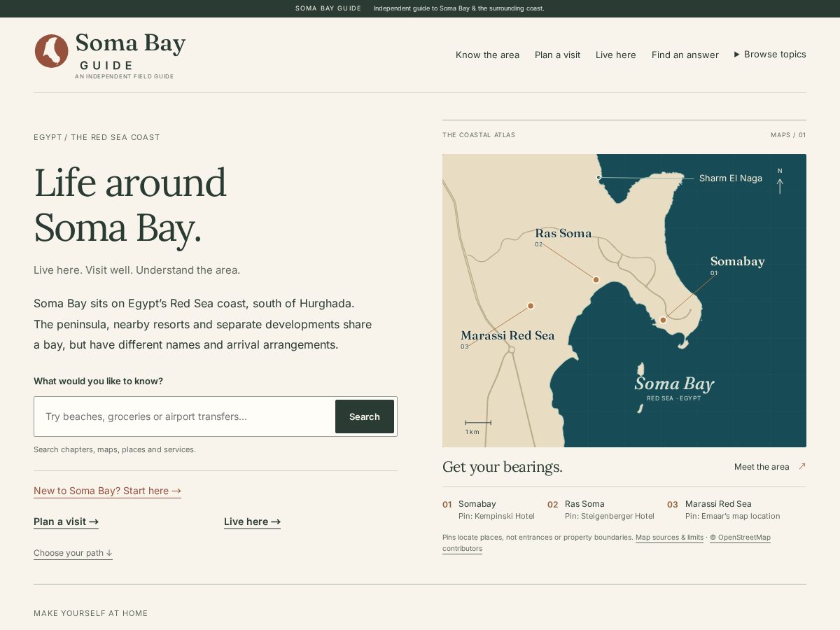
Task: Click the Marassi Red Sea map label
Action: (x=507, y=335)
